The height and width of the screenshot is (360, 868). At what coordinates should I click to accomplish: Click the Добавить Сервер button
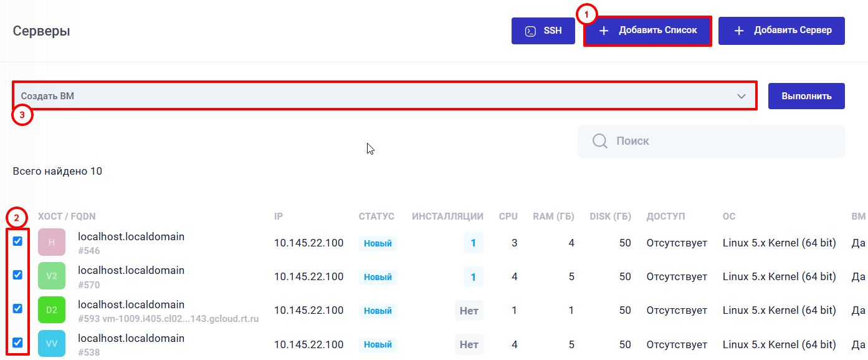point(781,30)
